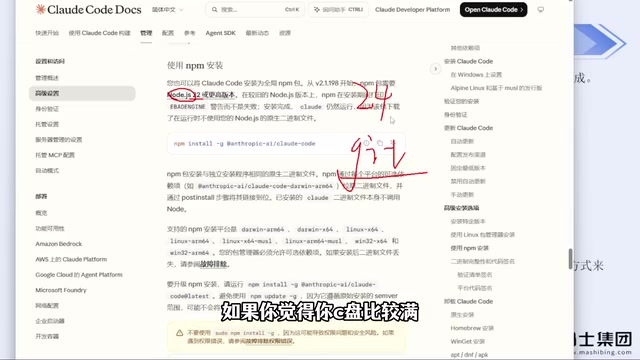Switch to the 使用 Claude Code 构建 tab

(99, 33)
